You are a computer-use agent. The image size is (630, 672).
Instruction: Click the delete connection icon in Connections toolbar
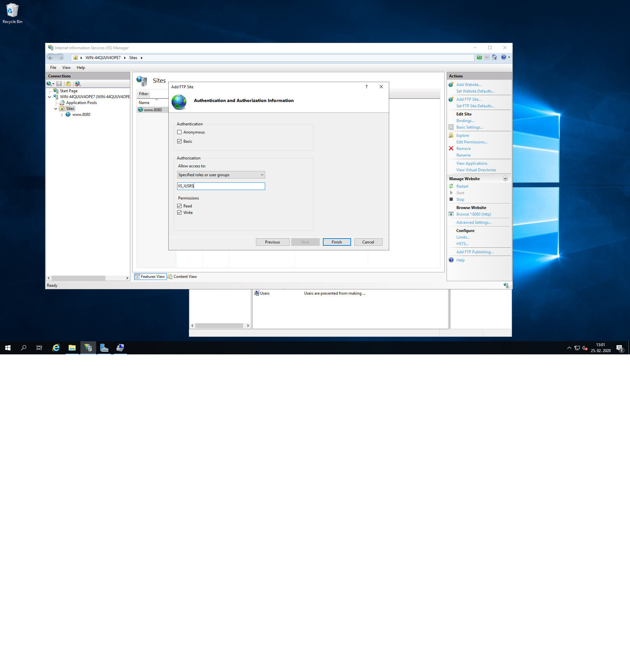(78, 84)
